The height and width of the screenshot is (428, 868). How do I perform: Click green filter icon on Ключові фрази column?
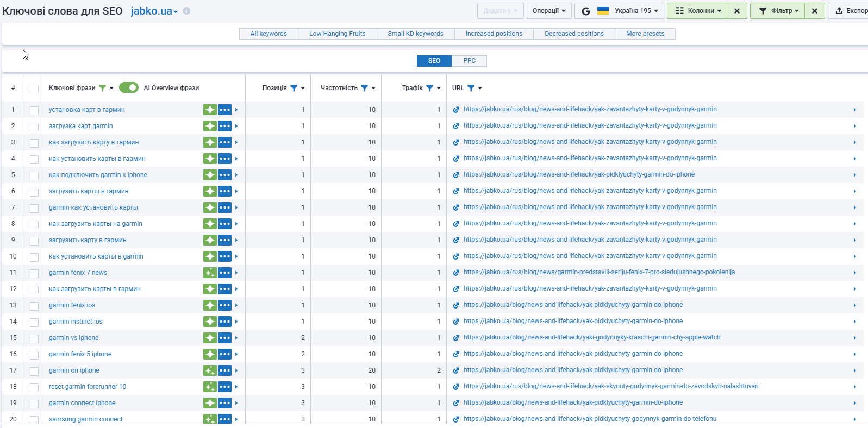102,88
